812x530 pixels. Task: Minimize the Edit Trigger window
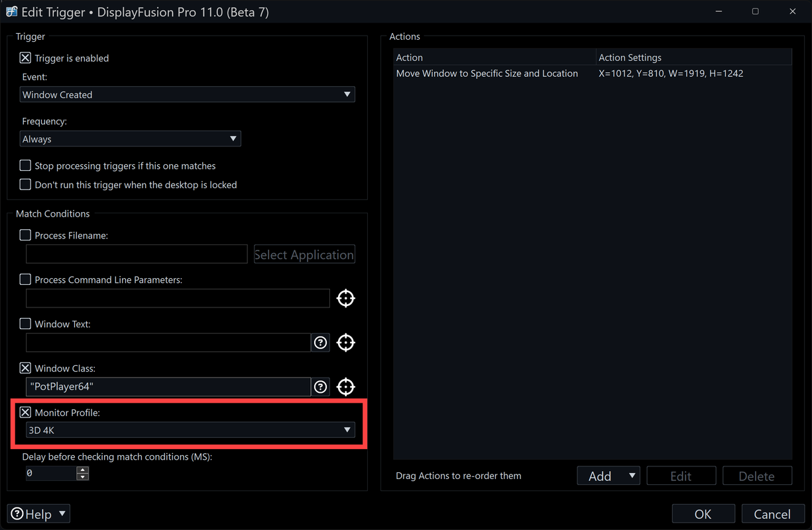718,12
